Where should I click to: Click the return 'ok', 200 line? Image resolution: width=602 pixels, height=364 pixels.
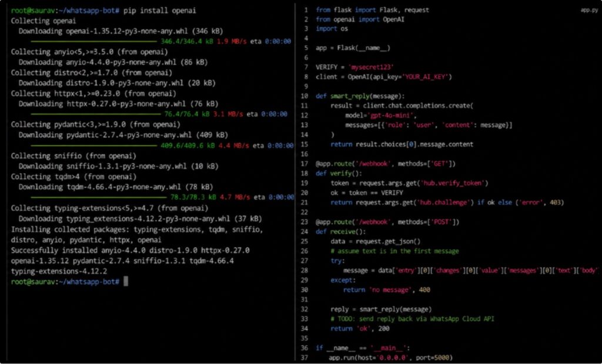(360, 328)
